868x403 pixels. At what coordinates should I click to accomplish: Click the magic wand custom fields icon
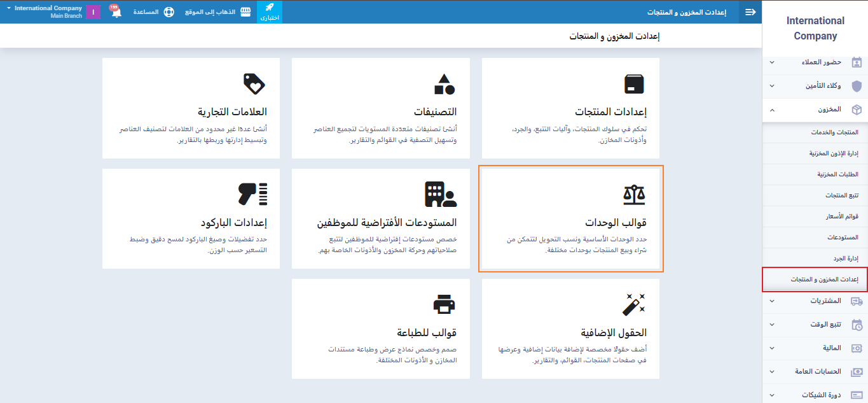tap(634, 304)
